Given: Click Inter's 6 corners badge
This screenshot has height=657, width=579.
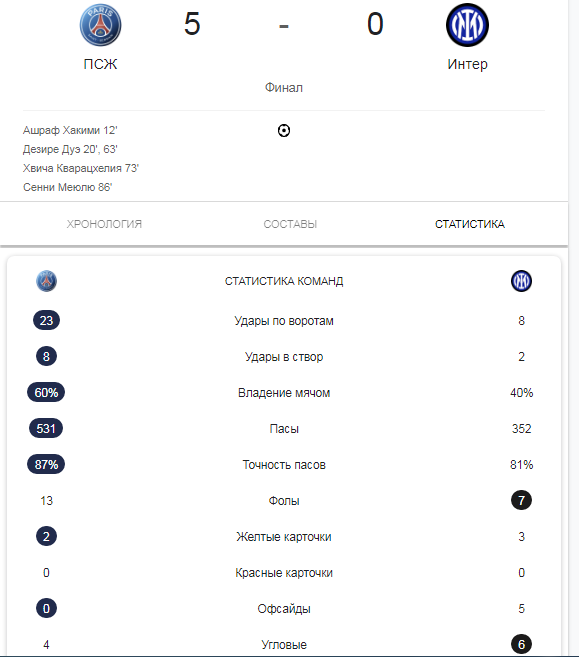Looking at the screenshot, I should coord(521,644).
